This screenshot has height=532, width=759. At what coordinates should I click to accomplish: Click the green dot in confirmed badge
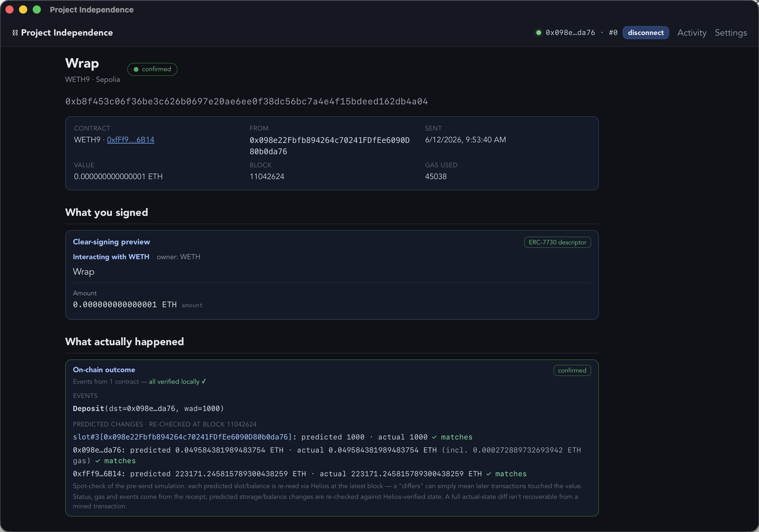tap(136, 69)
